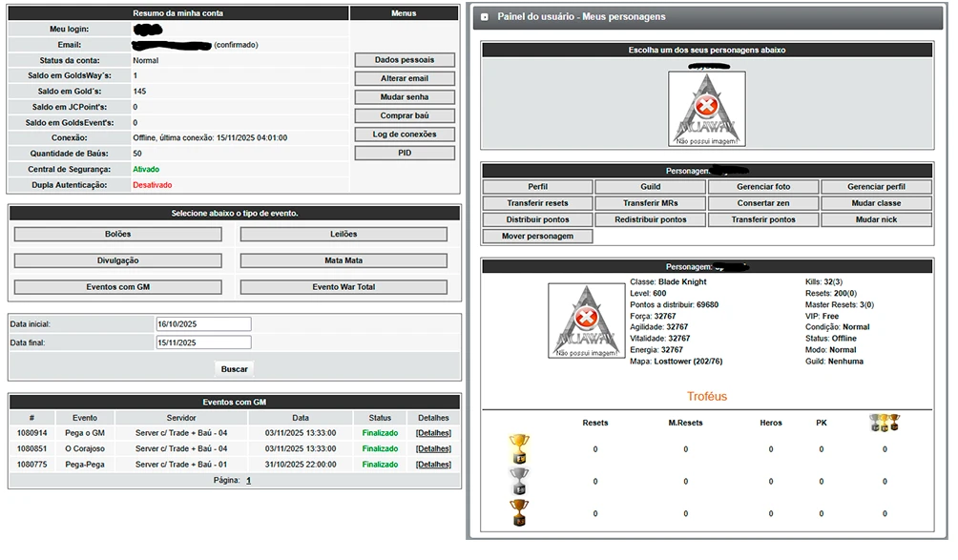Viewport: 958px width, 560px height.
Task: Choose the Evento War Total option
Action: click(x=344, y=287)
